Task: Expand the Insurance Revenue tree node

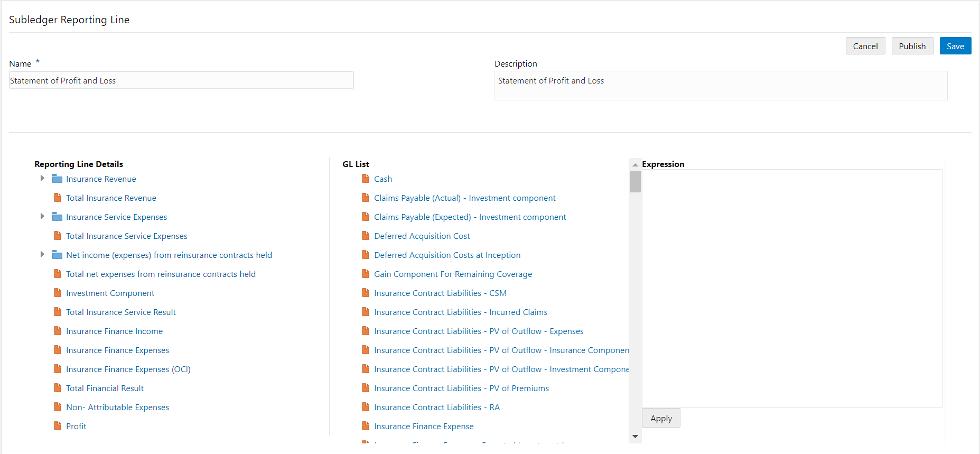Action: coord(42,179)
